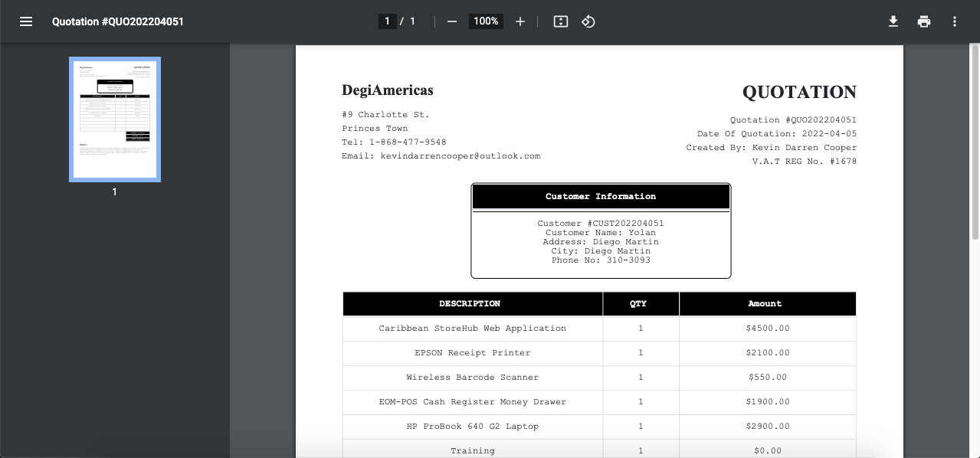980x458 pixels.
Task: Zoom out with the minus icon
Action: point(452,21)
